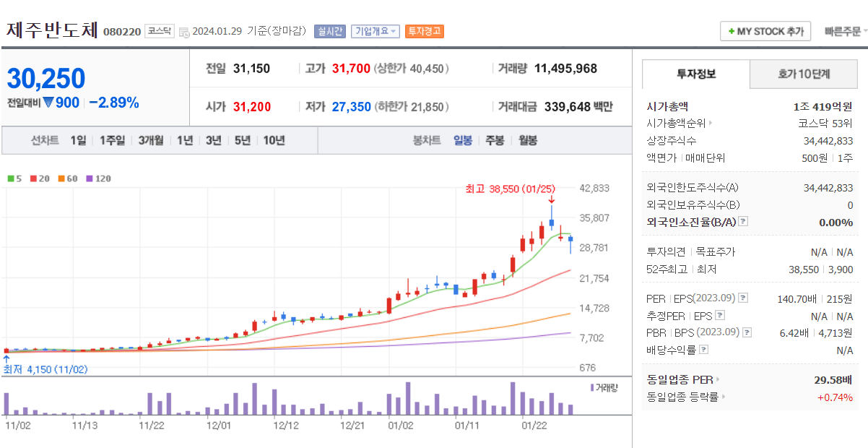868x448 pixels.
Task: Select the 주봉 candlestick chart
Action: 495,140
